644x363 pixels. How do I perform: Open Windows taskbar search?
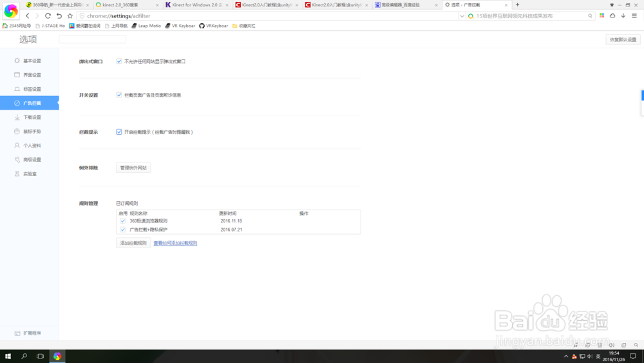(x=24, y=356)
